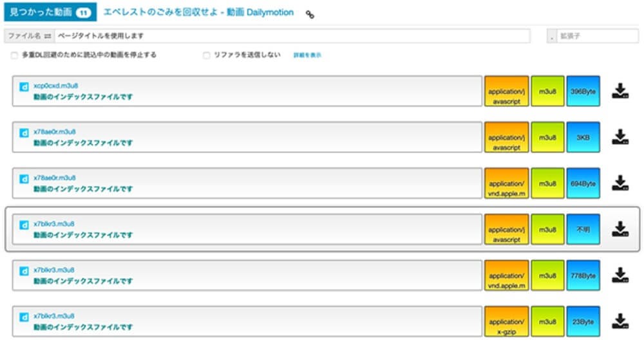Image resolution: width=644 pixels, height=343 pixels.
Task: Open the 見つかった動画 tab
Action: point(50,12)
